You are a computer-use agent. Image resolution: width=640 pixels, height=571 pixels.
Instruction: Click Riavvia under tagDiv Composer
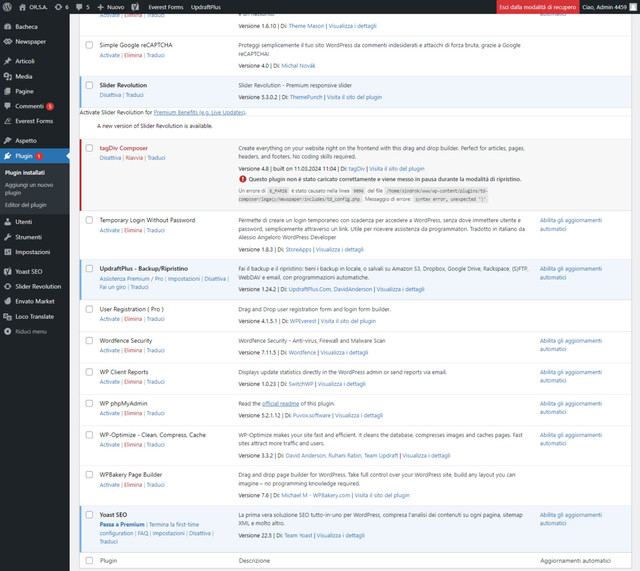pyautogui.click(x=134, y=158)
